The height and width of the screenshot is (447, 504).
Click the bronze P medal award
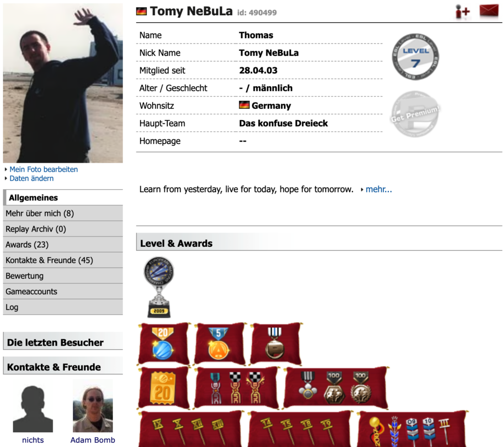[275, 343]
